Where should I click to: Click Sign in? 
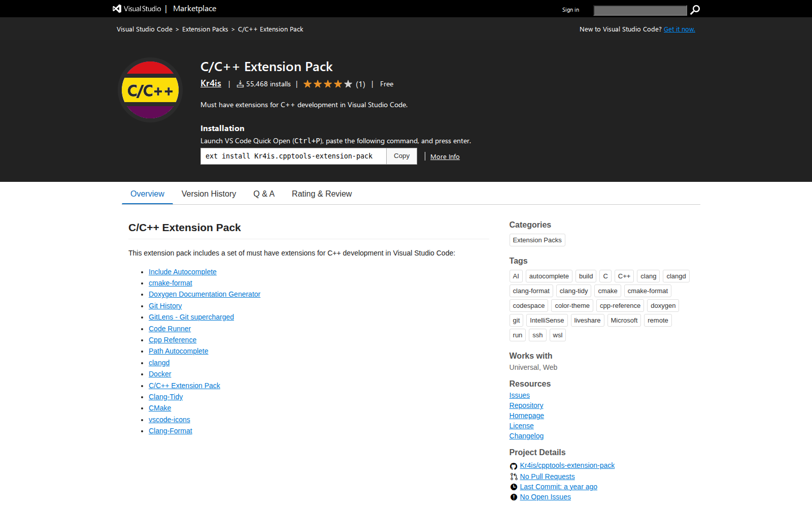(570, 10)
